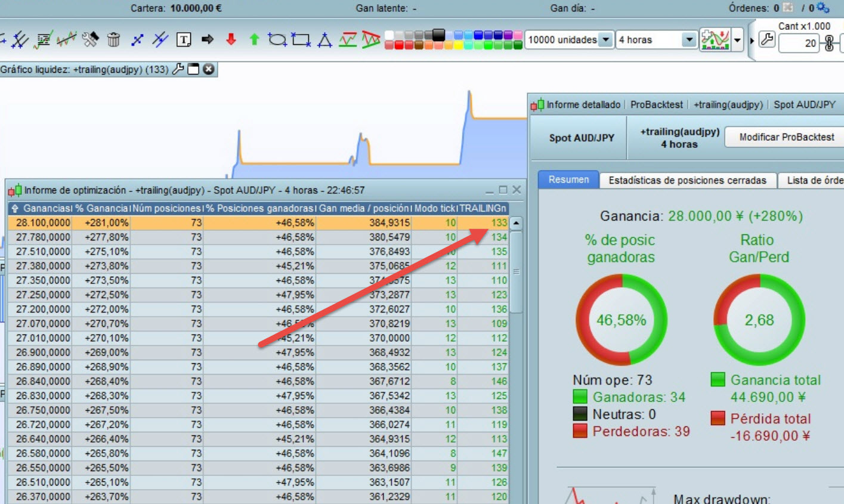The width and height of the screenshot is (844, 504).
Task: Pick the black color swatch
Action: pyautogui.click(x=438, y=35)
